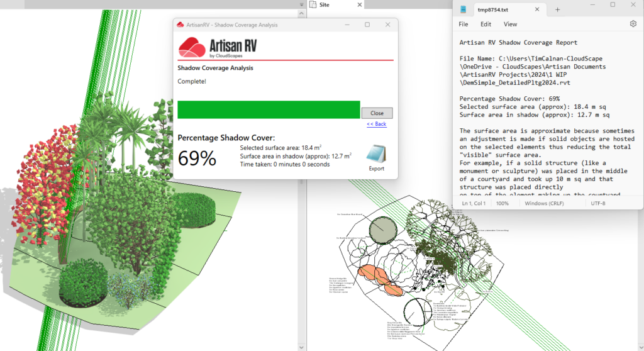Open the Edit menu in Notepad

click(x=486, y=25)
